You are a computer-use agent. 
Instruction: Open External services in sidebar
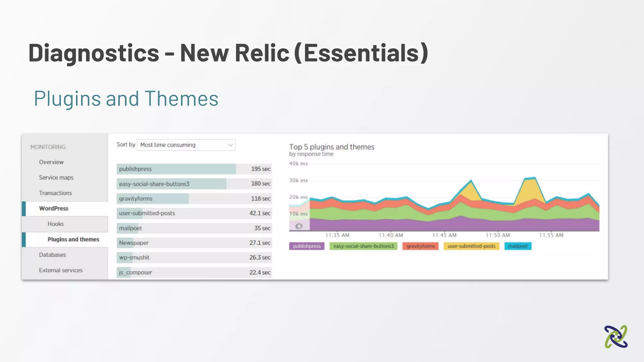point(61,270)
